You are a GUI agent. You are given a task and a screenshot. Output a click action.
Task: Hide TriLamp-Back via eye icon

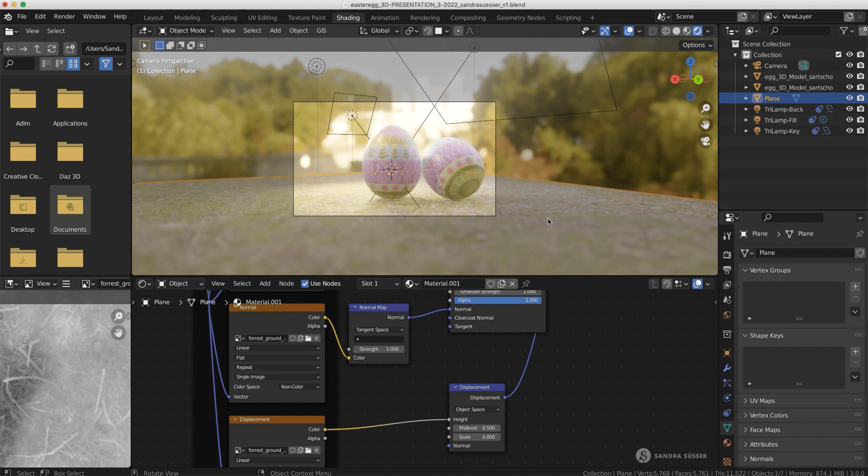pyautogui.click(x=849, y=109)
